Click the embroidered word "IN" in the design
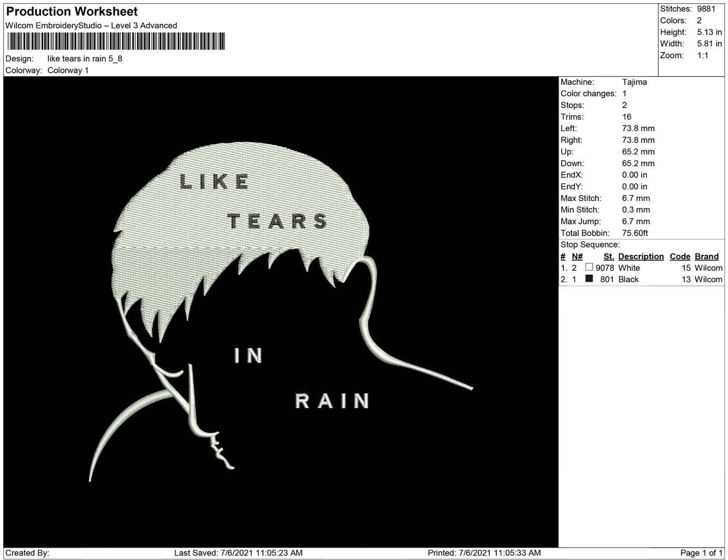 248,356
